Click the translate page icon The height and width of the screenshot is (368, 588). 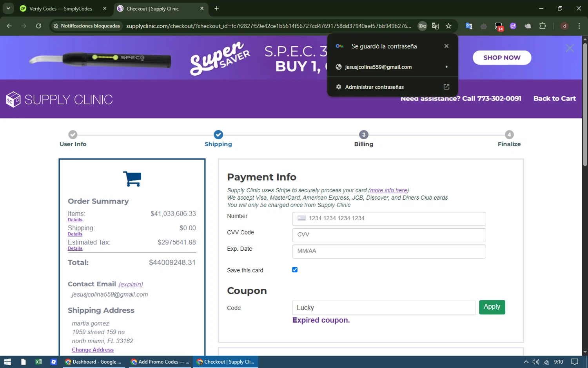pos(436,26)
